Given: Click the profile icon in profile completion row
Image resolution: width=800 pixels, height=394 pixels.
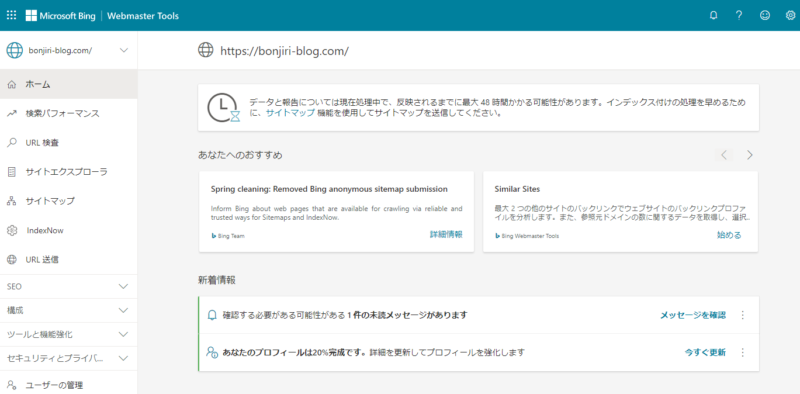Looking at the screenshot, I should tap(212, 352).
